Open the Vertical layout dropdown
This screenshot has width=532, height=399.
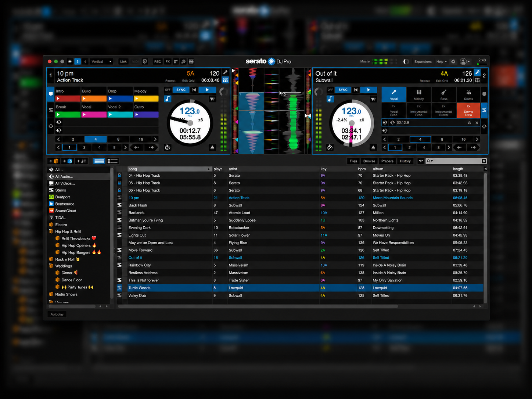tap(101, 61)
